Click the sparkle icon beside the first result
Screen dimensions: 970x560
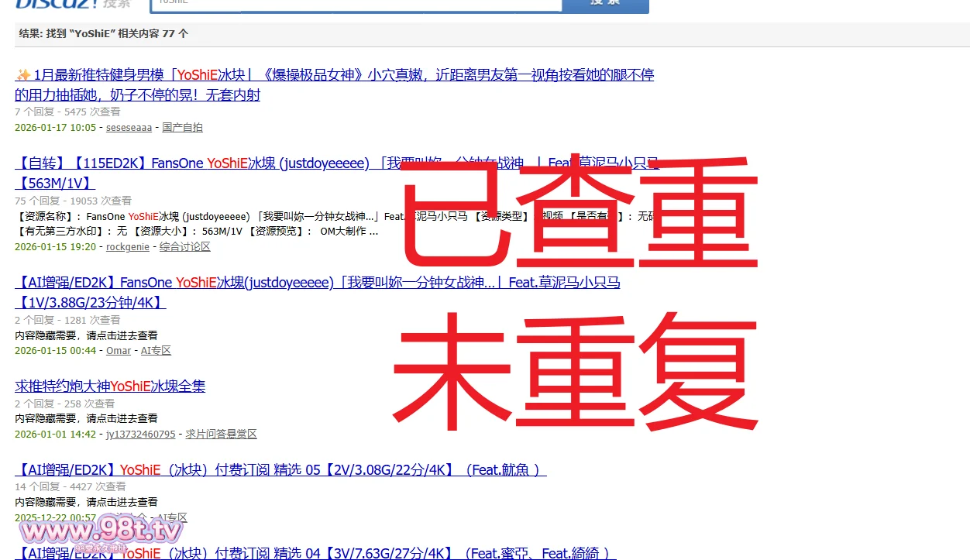click(23, 75)
